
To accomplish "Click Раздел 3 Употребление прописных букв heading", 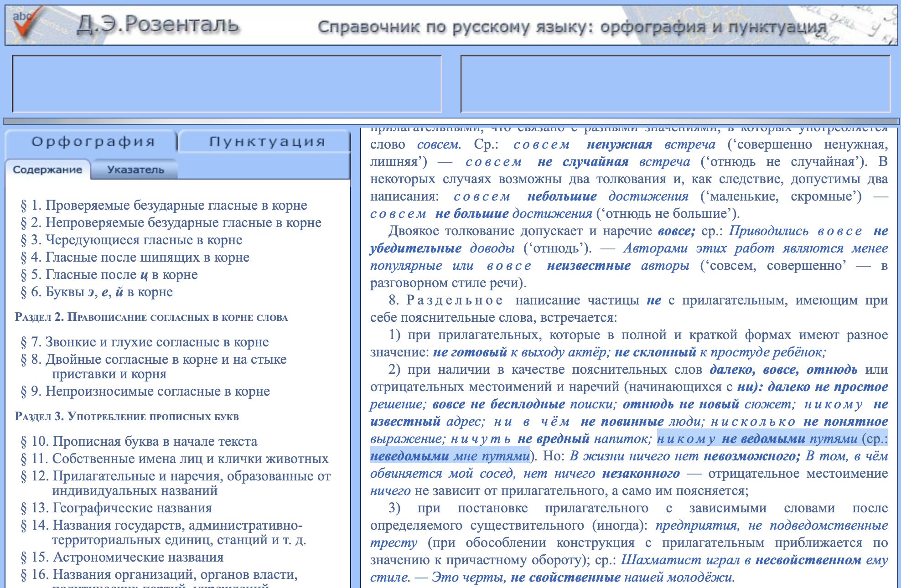I will pyautogui.click(x=127, y=417).
